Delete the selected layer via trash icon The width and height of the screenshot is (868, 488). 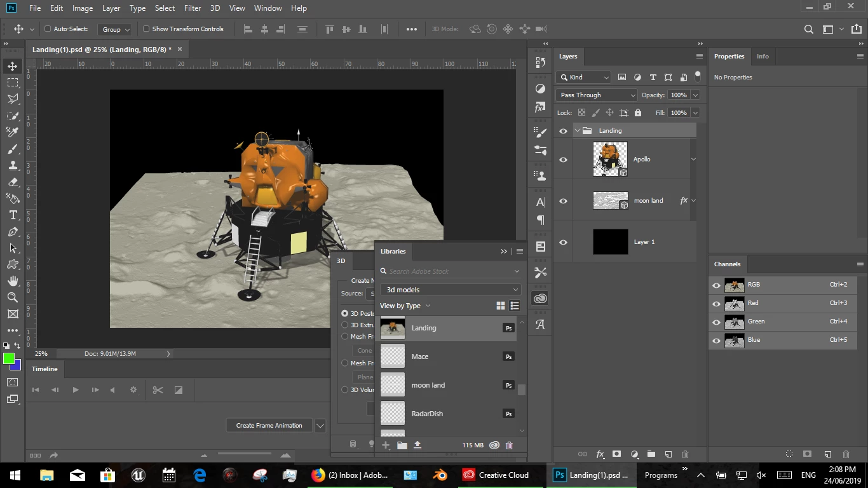685,454
